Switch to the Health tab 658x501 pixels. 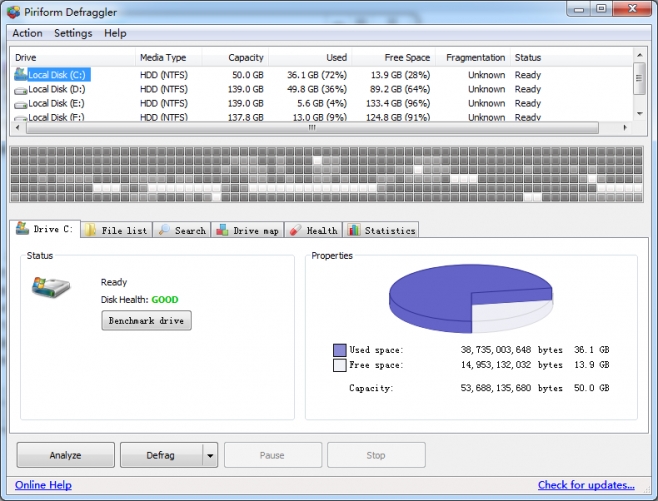click(313, 230)
